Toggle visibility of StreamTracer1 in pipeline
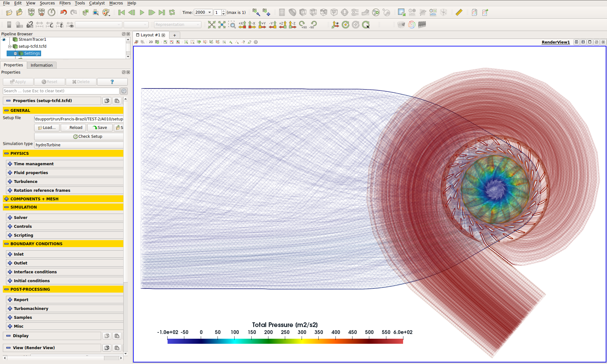The height and width of the screenshot is (364, 607). [4, 39]
